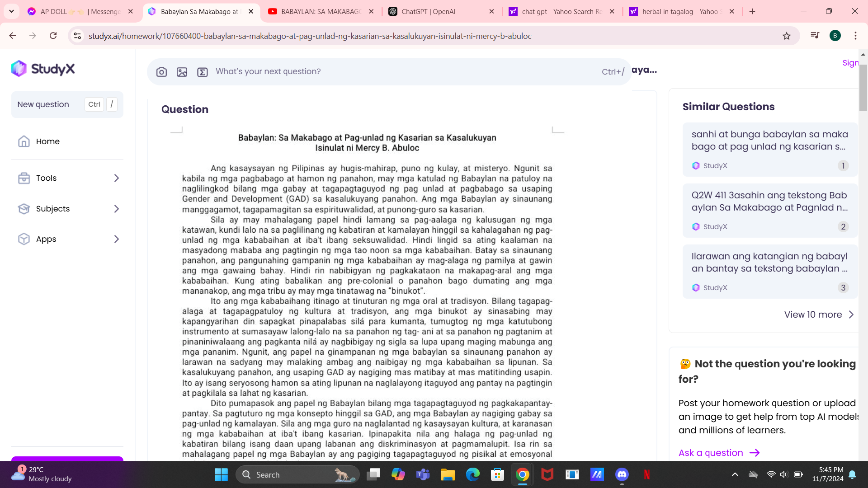The image size is (868, 488).
Task: Close the ChatGPT | OpenAI tab
Action: [491, 11]
